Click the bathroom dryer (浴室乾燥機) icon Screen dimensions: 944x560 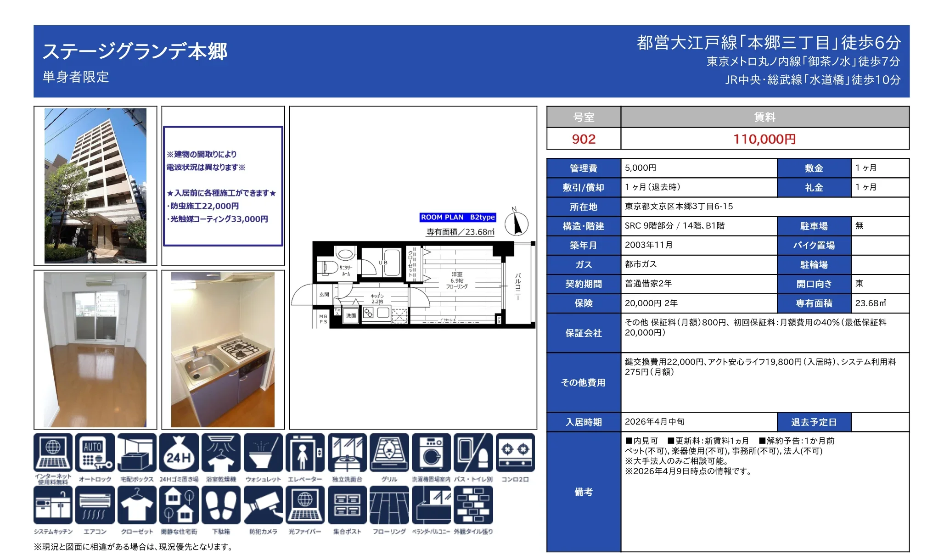pos(221,453)
